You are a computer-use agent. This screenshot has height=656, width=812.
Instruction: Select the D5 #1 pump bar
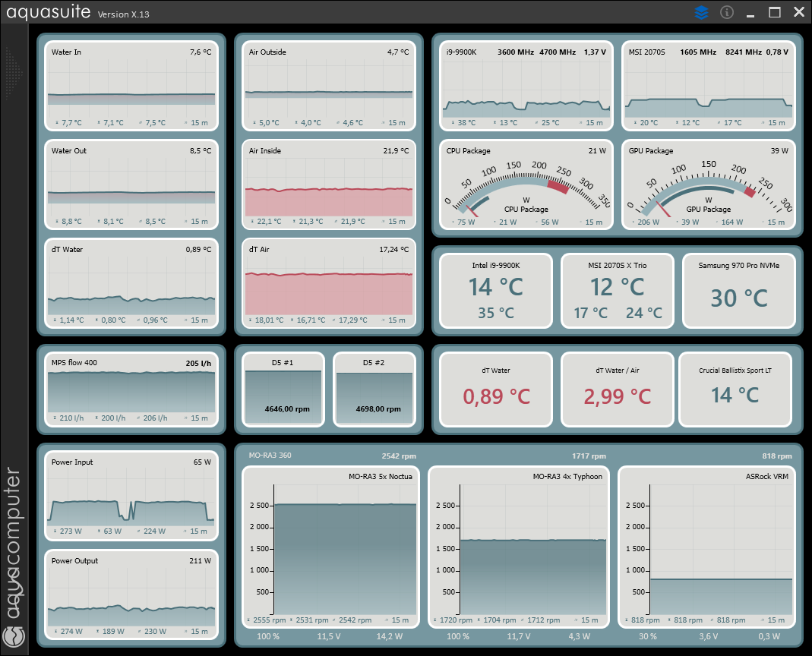point(283,389)
